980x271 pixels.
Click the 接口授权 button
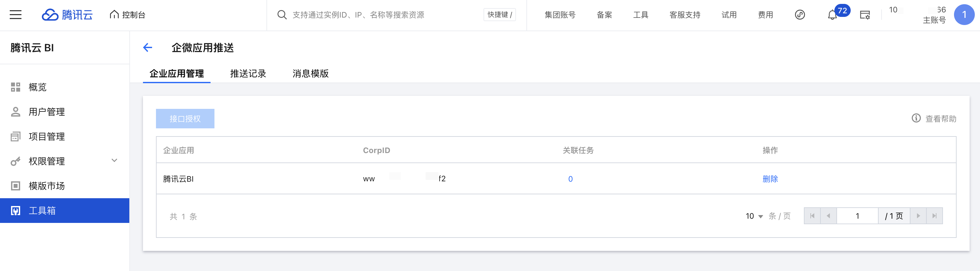[185, 119]
